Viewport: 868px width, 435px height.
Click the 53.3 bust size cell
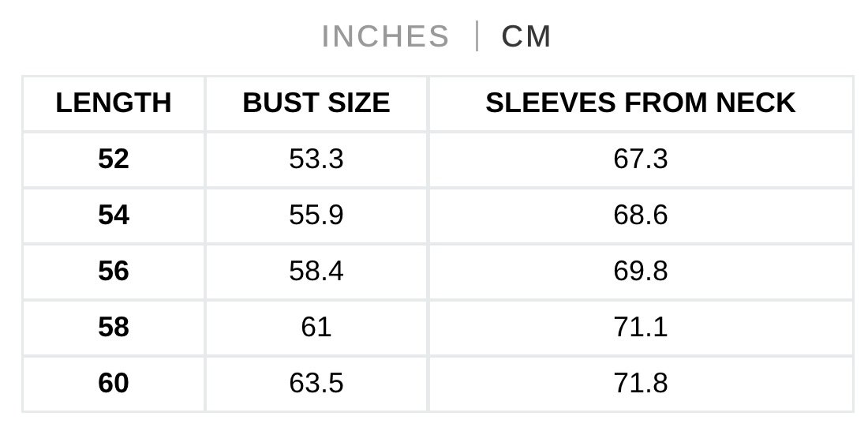click(x=316, y=159)
